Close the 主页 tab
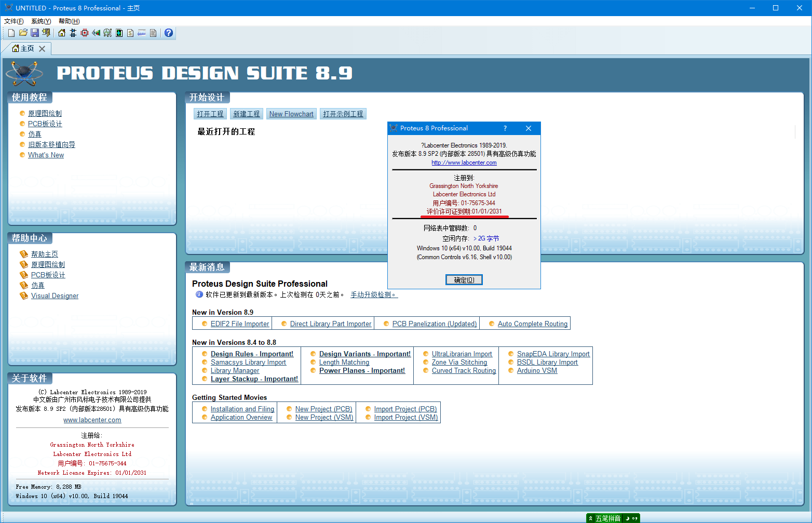Viewport: 812px width, 523px height. pos(42,49)
